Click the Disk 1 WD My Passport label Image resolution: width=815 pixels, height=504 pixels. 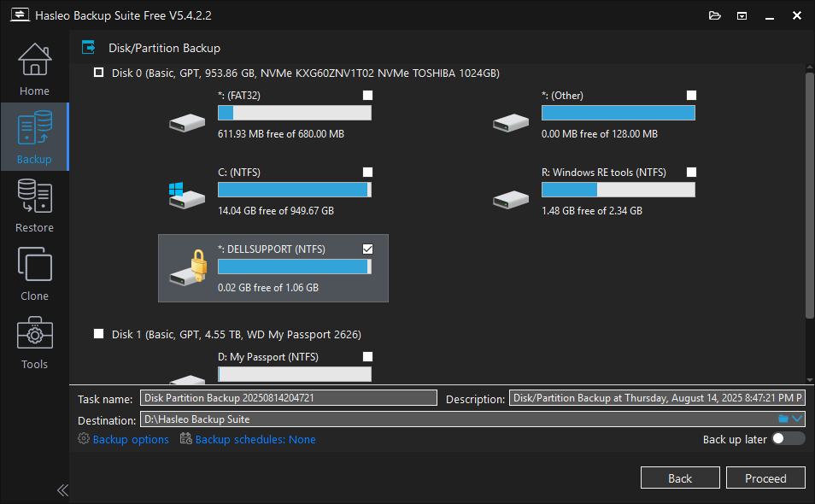tap(237, 334)
